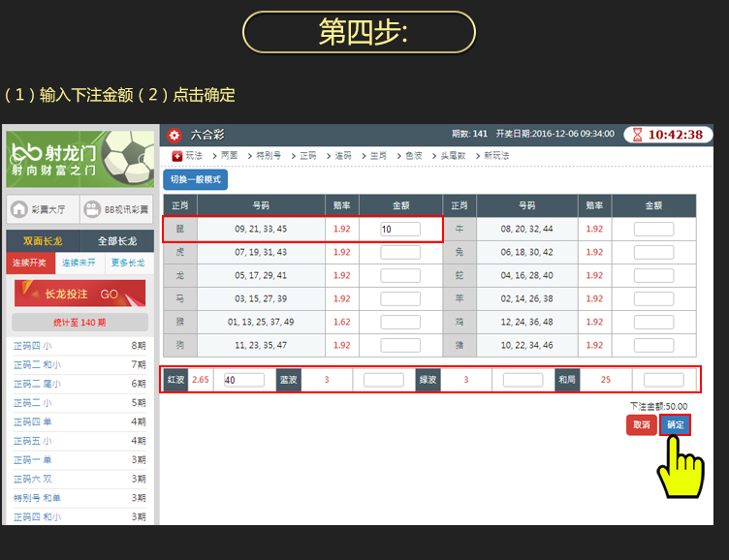Open BB视讯彩票 via the camera icon
The height and width of the screenshot is (560, 729).
point(92,209)
